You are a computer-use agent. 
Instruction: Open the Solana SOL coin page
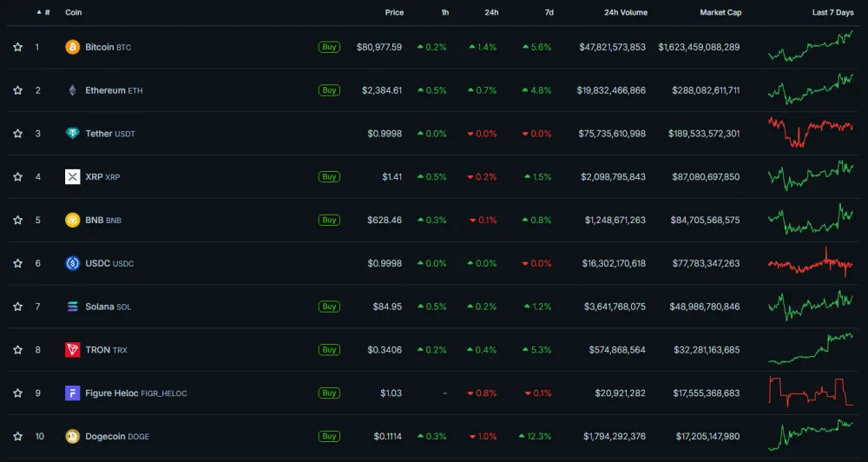(108, 307)
